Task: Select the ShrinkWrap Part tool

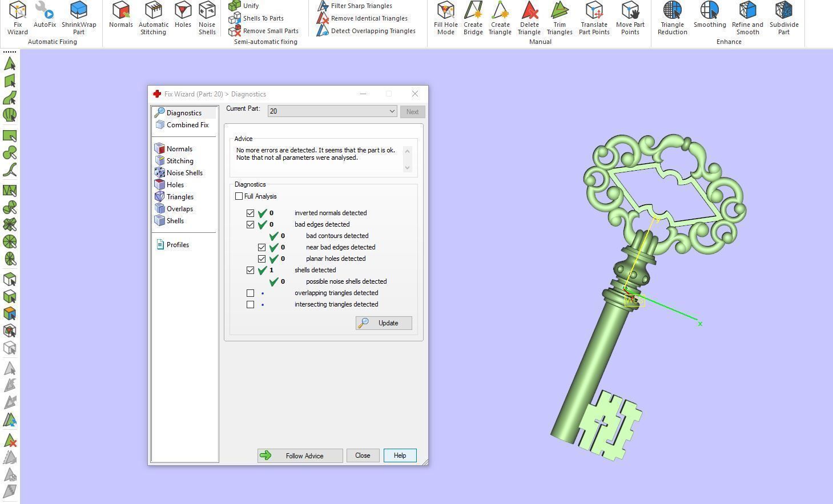Action: tap(79, 17)
